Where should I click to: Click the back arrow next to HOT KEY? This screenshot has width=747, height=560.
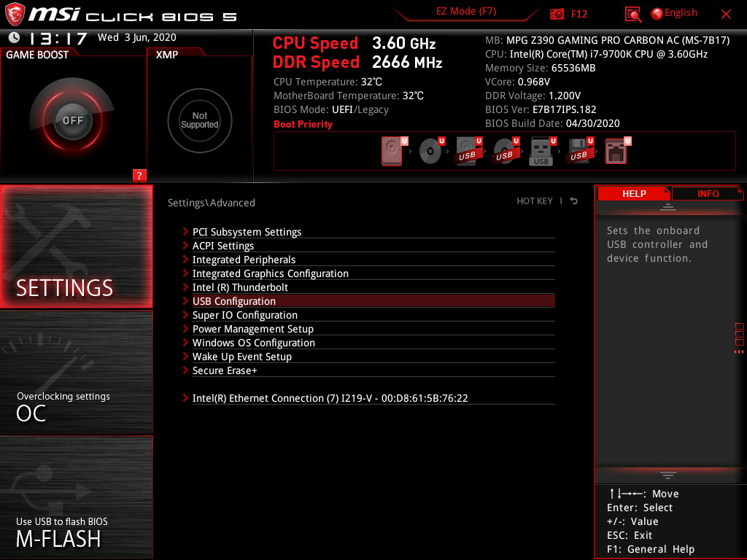point(574,201)
